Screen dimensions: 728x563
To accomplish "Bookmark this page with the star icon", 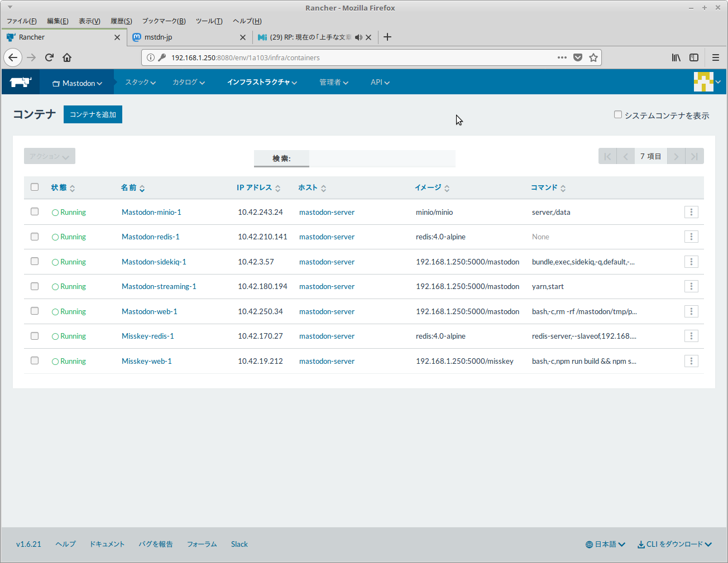I will pos(593,57).
